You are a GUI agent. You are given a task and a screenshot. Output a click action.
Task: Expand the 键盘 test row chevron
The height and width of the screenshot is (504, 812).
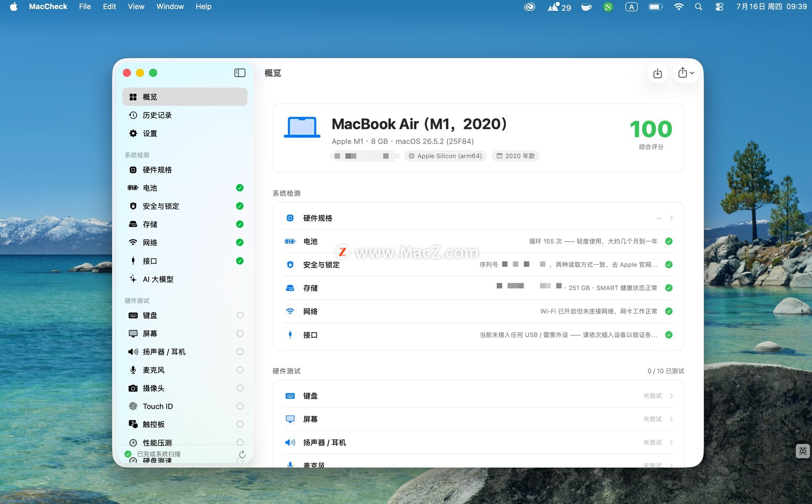click(x=671, y=396)
